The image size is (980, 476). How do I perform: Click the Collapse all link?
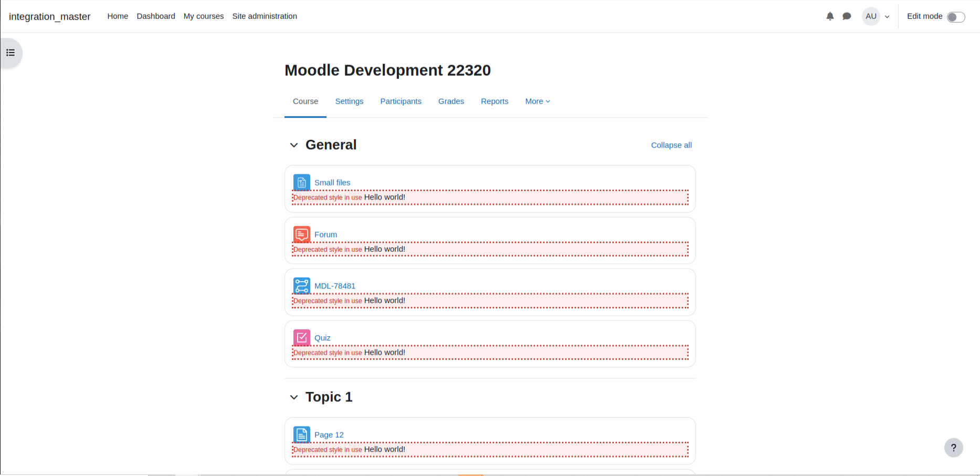pyautogui.click(x=671, y=145)
